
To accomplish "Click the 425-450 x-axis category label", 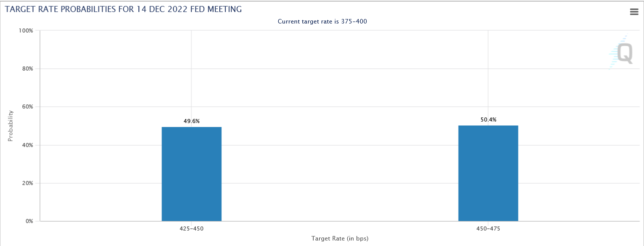I will [x=191, y=228].
